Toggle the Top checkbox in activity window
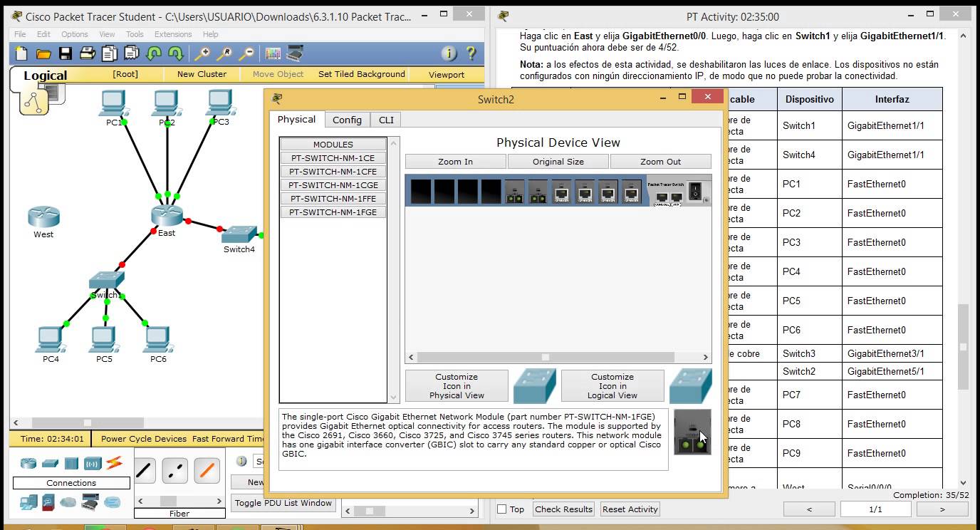Screen dimensions: 980x530 [502, 509]
